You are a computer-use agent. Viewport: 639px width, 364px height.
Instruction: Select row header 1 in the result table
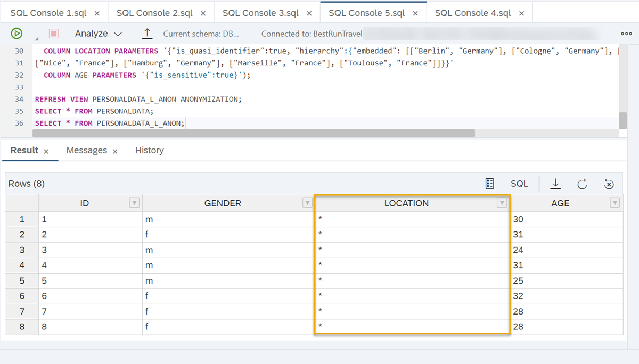coord(22,219)
